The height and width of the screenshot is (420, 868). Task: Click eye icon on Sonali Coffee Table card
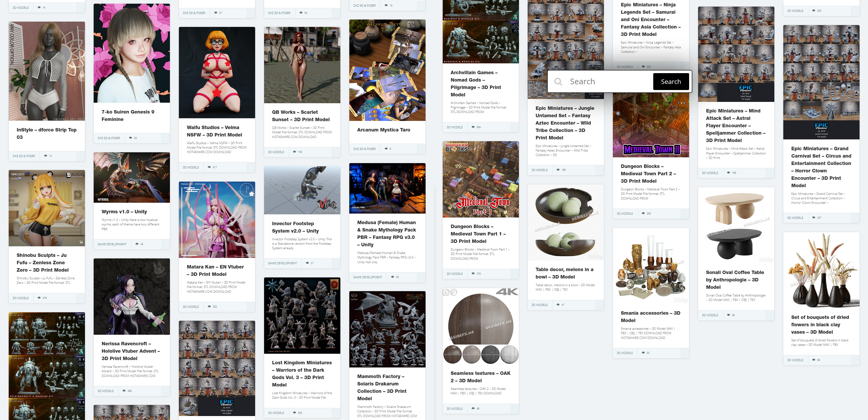pos(728,315)
